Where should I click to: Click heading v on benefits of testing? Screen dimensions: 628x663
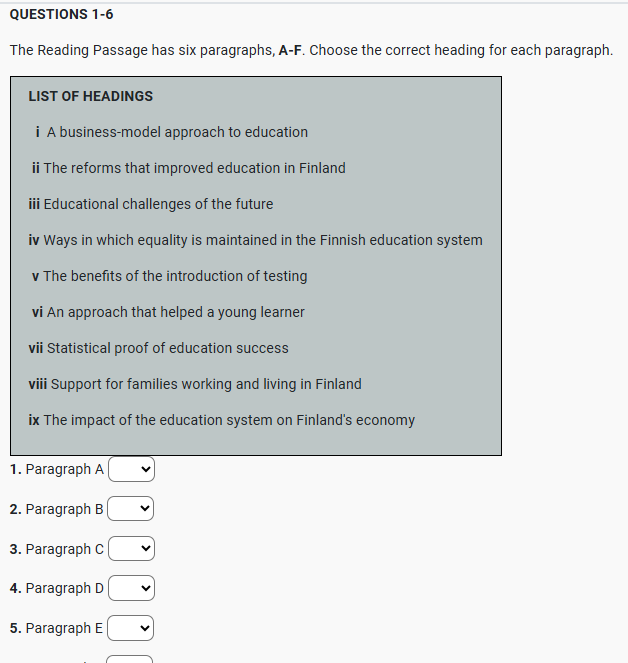(x=170, y=276)
